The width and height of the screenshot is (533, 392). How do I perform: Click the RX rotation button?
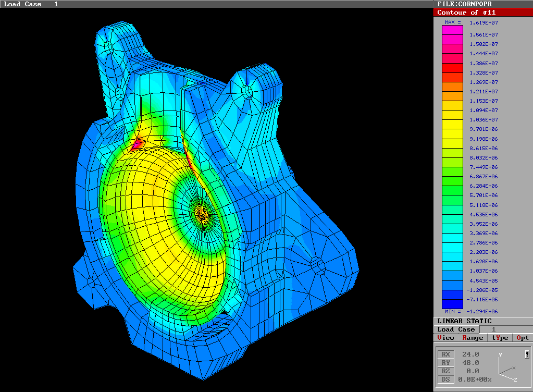(445, 354)
